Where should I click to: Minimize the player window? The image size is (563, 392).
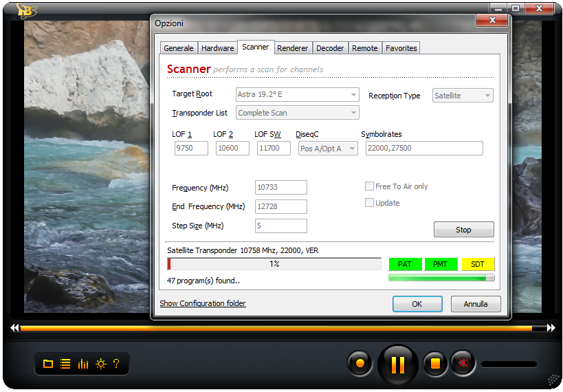[x=498, y=9]
